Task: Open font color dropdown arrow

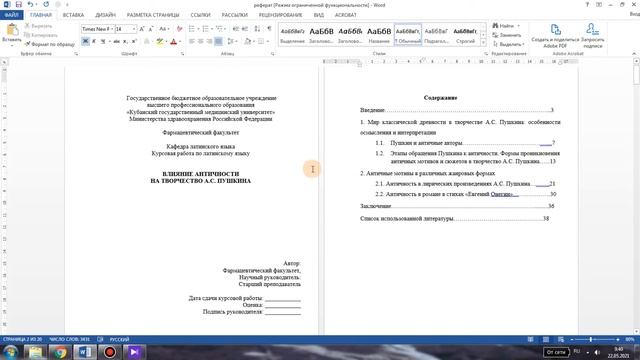Action: [180, 41]
